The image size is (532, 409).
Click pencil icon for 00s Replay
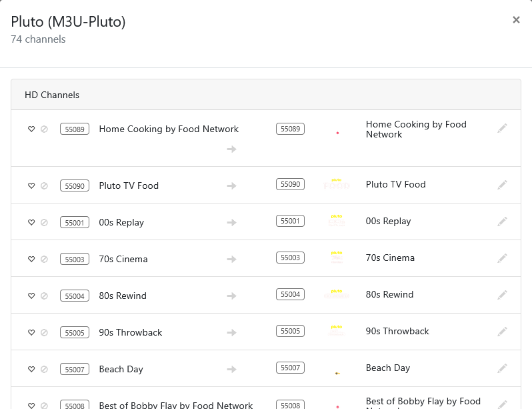(502, 222)
